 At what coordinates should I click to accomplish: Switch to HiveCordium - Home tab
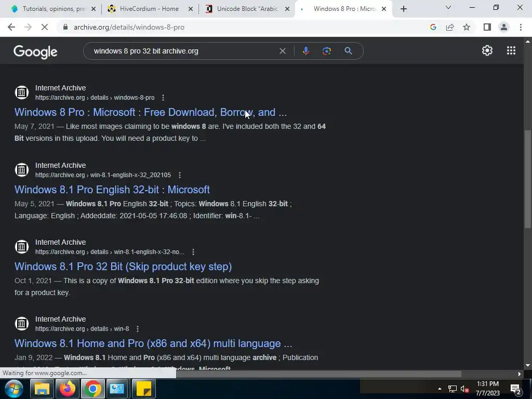[x=149, y=9]
